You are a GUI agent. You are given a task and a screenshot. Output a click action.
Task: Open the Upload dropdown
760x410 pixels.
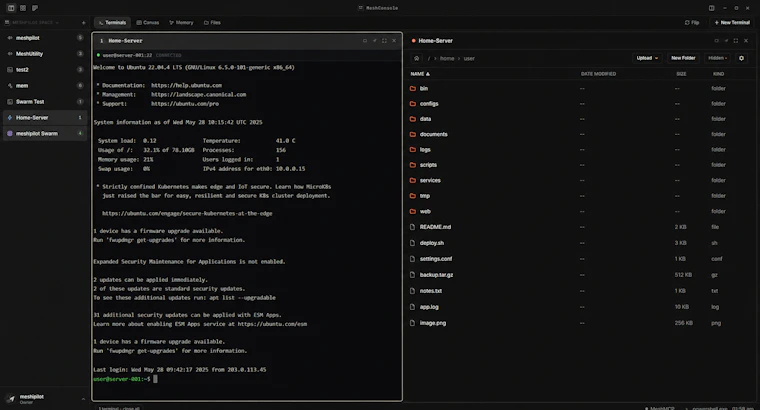[647, 58]
